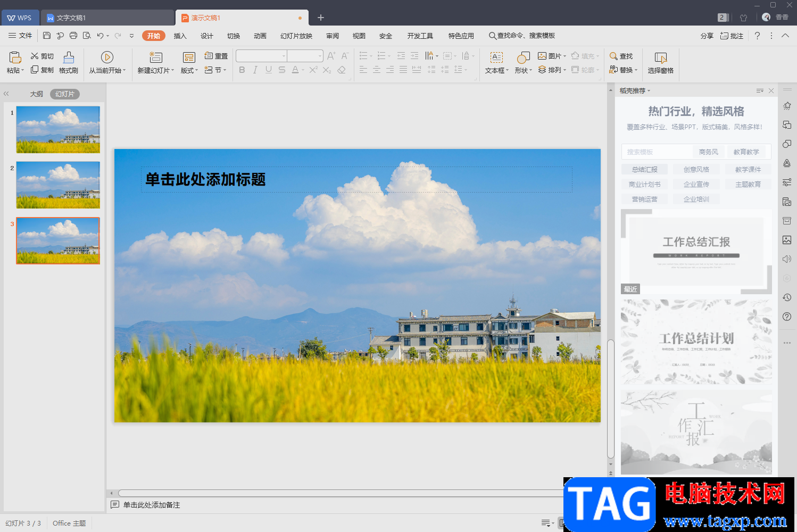Image resolution: width=797 pixels, height=532 pixels.
Task: Open the font name combo box
Action: (x=261, y=56)
